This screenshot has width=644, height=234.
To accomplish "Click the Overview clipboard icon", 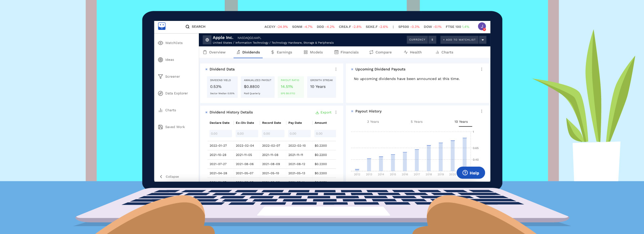I will (x=205, y=52).
